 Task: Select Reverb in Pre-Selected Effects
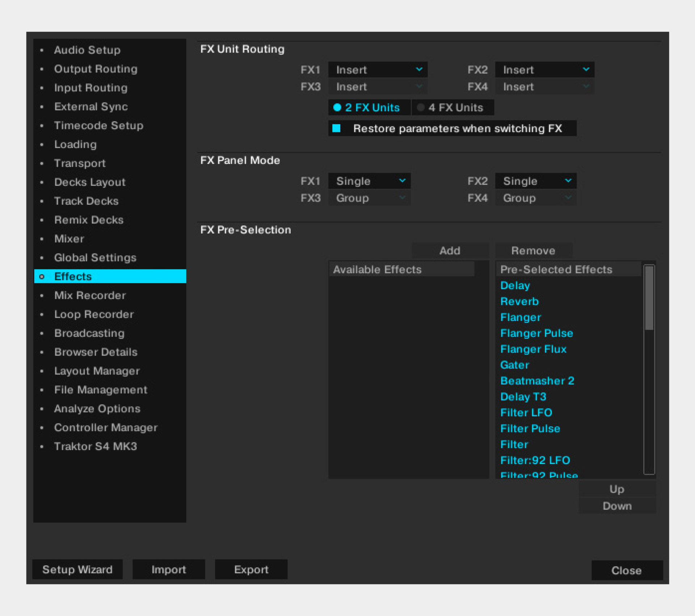point(519,301)
